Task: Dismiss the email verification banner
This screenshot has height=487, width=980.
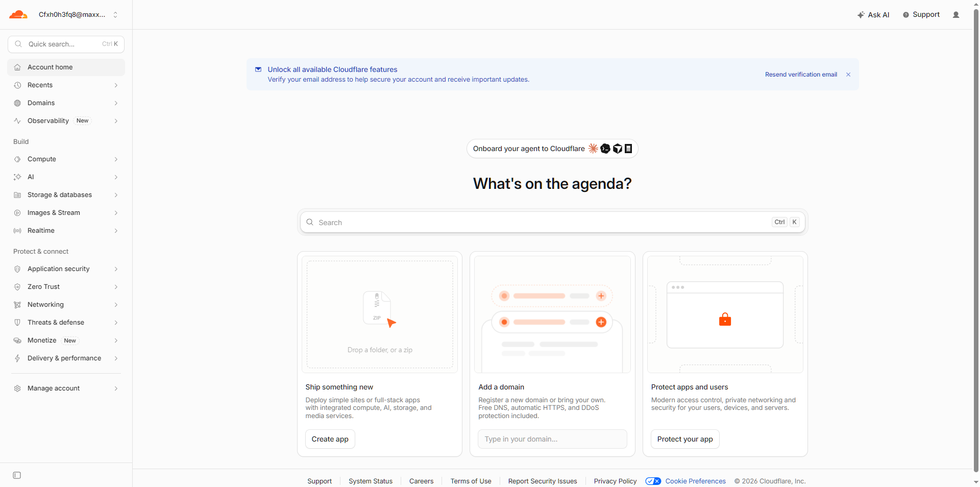Action: [x=848, y=75]
